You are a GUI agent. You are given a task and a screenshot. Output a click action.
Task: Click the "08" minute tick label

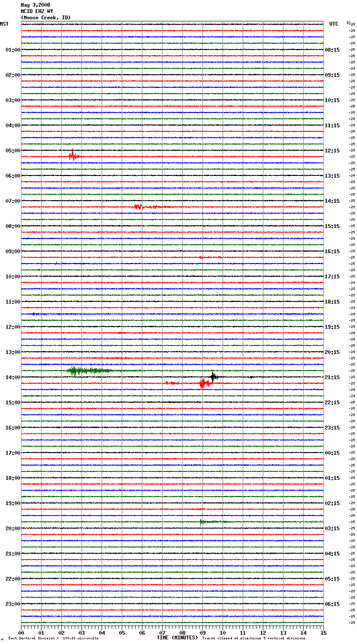tap(183, 633)
